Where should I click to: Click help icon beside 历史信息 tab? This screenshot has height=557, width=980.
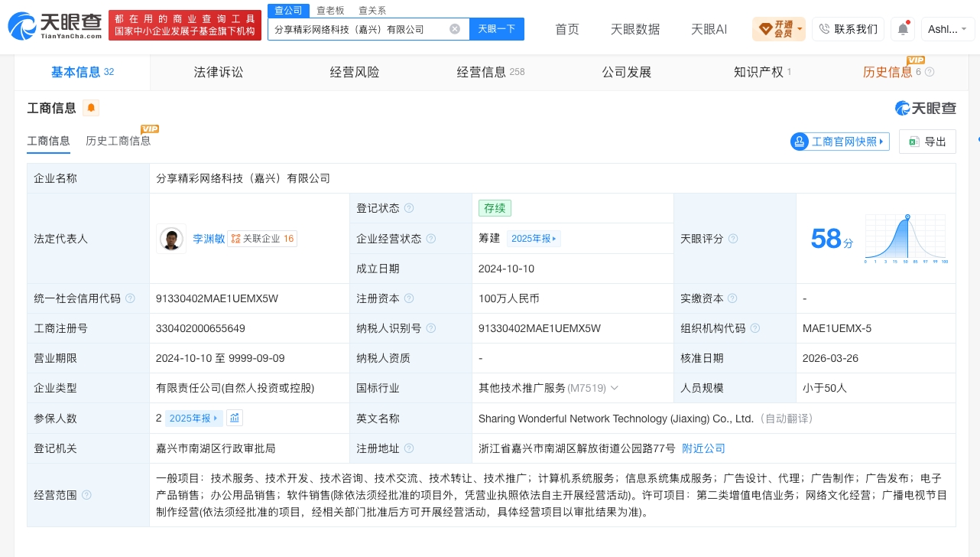click(x=930, y=72)
